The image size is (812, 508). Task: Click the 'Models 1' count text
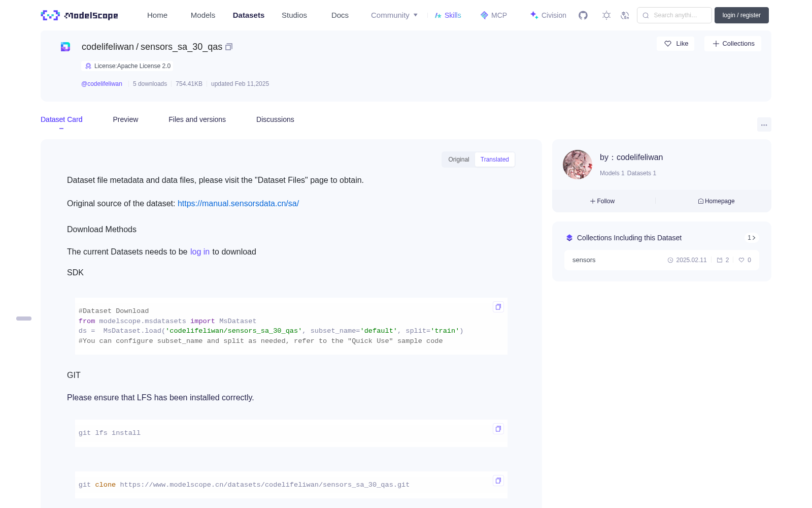tap(612, 173)
